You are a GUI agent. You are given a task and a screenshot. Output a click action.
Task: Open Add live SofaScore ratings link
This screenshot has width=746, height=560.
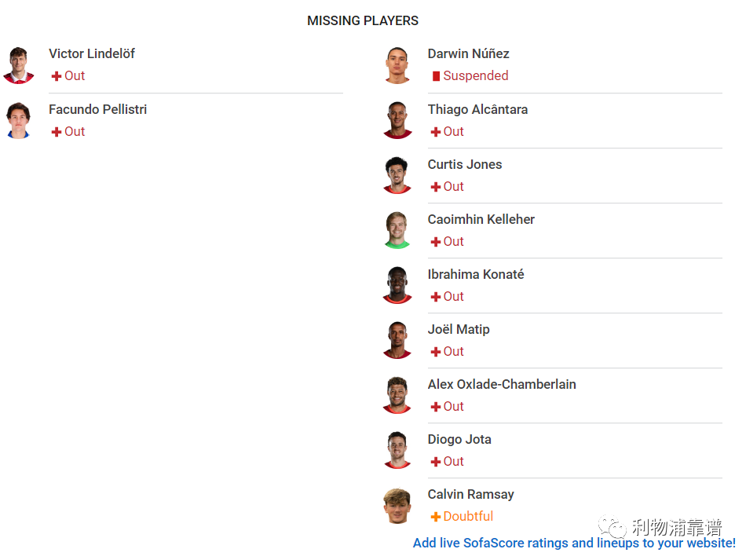click(574, 543)
